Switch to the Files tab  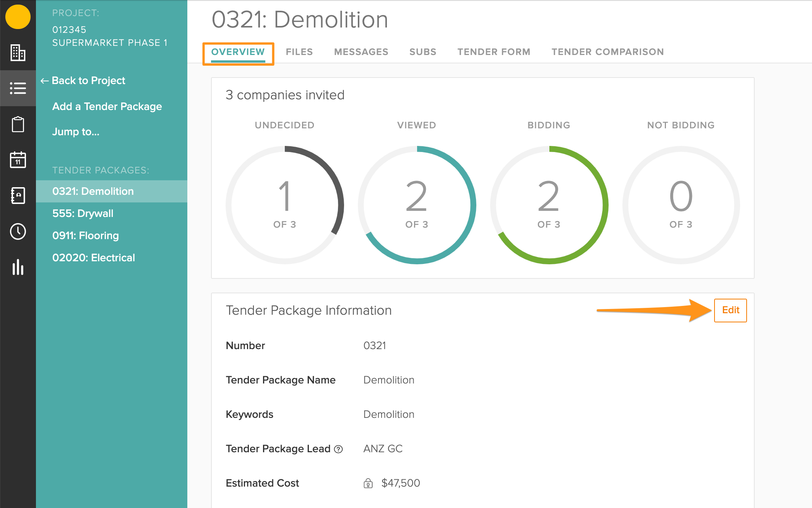click(299, 52)
